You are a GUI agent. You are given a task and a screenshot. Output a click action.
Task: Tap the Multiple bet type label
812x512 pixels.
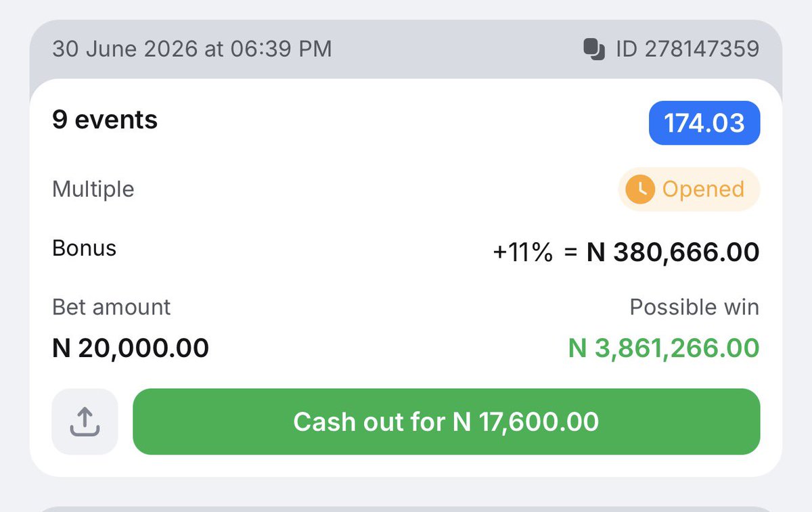tap(93, 189)
